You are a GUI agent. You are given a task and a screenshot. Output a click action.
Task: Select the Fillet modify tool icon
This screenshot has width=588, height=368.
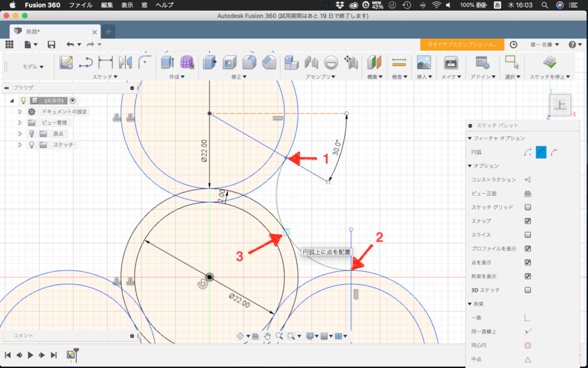tap(249, 62)
